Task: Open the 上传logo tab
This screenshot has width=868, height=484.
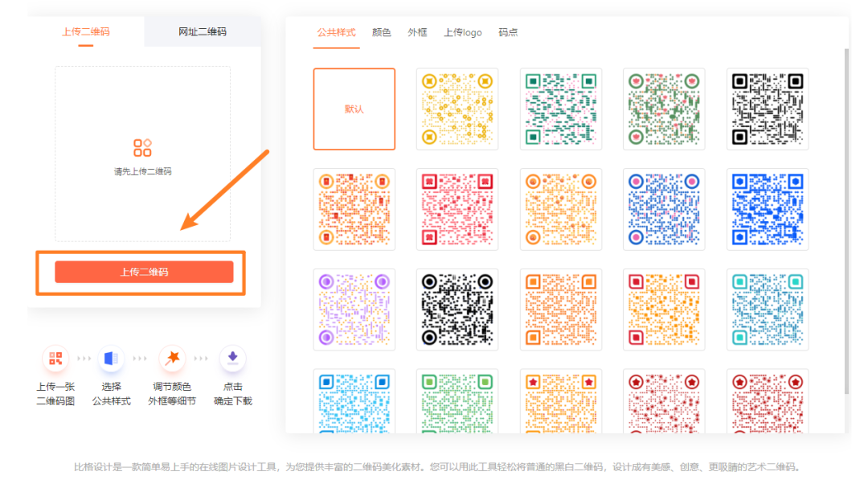Action: coord(463,33)
